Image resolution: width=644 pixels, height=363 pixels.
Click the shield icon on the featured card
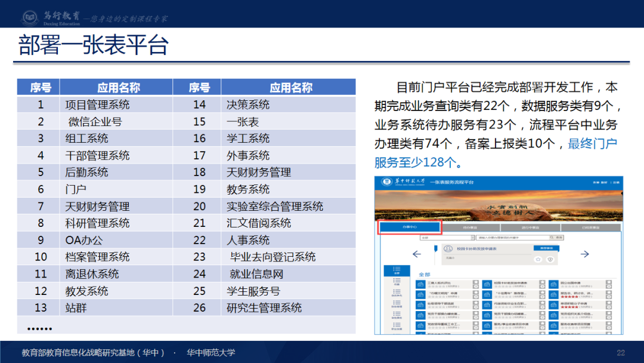click(550, 259)
